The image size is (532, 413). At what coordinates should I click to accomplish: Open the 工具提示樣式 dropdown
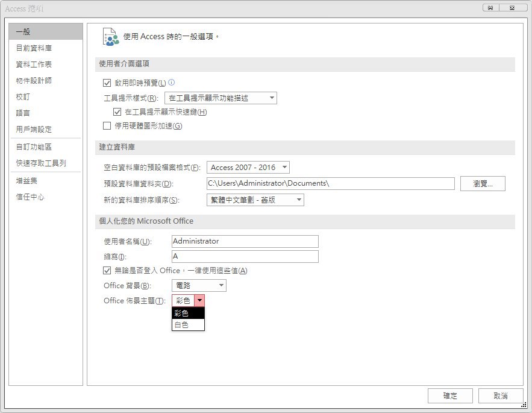click(x=221, y=98)
